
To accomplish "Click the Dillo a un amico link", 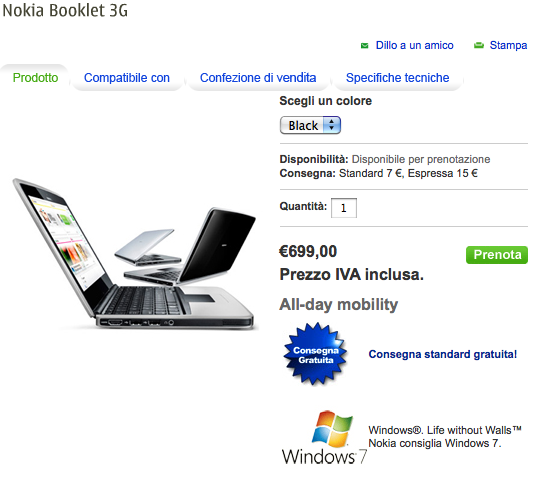I will [415, 46].
